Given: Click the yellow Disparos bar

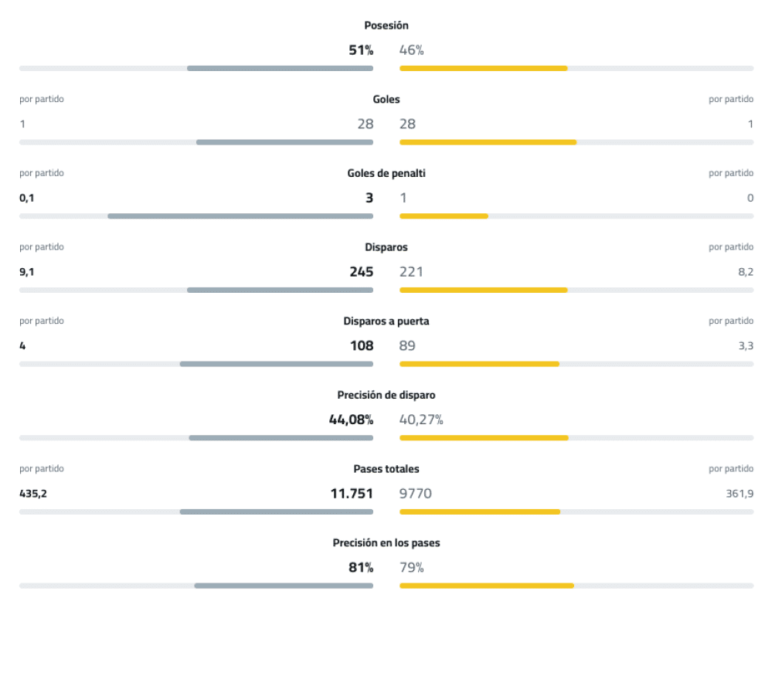Looking at the screenshot, I should pyautogui.click(x=483, y=290).
